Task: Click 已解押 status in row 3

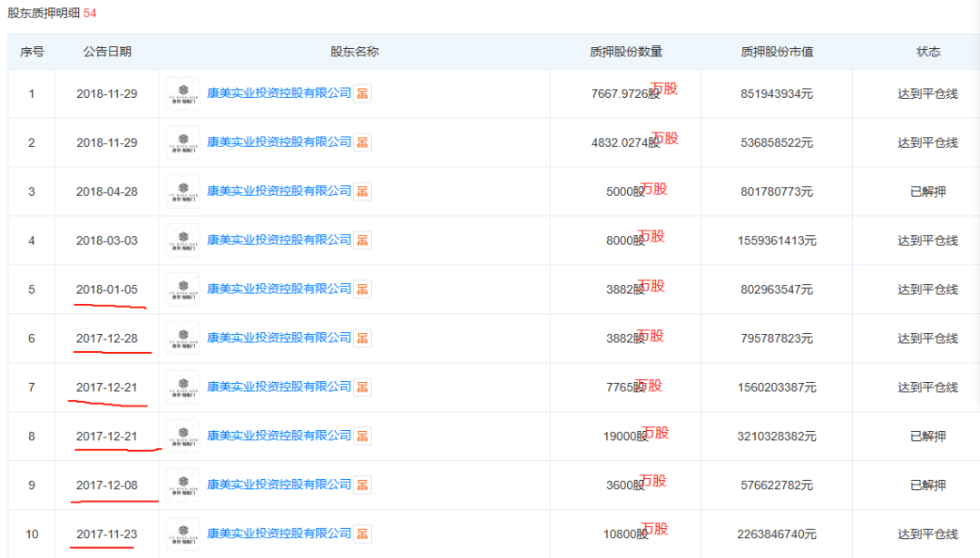Action: click(928, 191)
